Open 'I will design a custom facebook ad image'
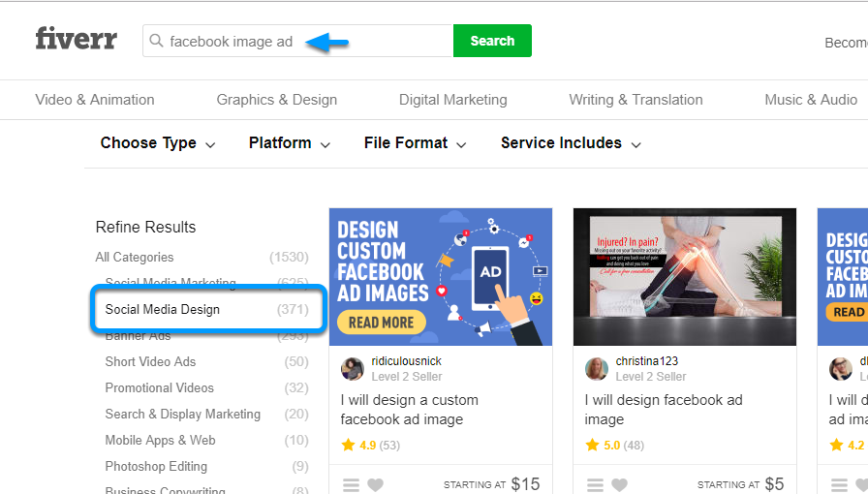Screen dimensions: 868x494 (409, 410)
